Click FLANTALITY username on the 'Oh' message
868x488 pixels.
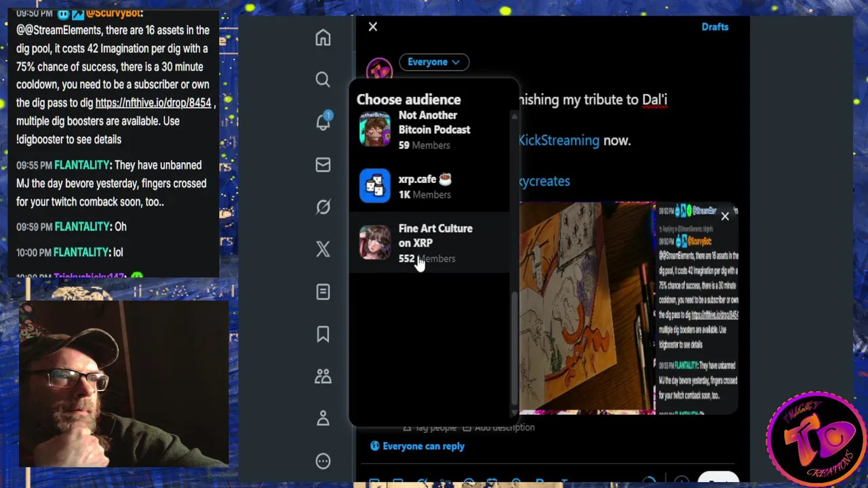click(81, 227)
